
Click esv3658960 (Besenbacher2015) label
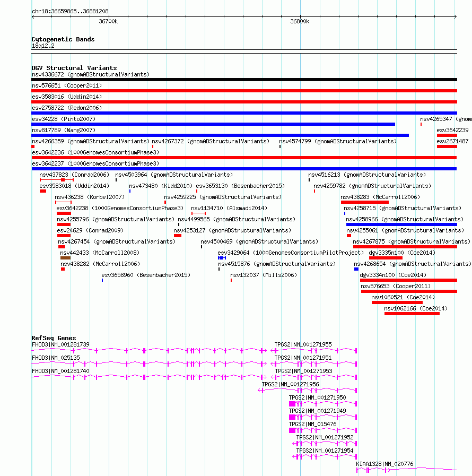(x=146, y=275)
